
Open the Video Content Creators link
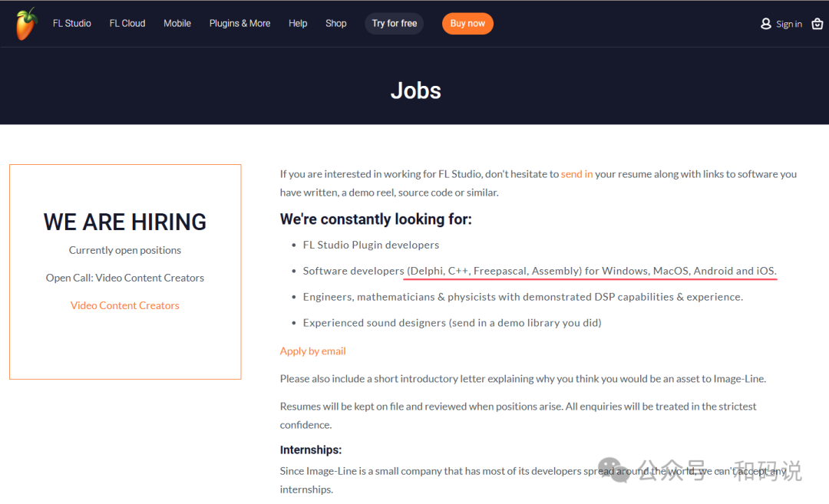click(x=125, y=305)
